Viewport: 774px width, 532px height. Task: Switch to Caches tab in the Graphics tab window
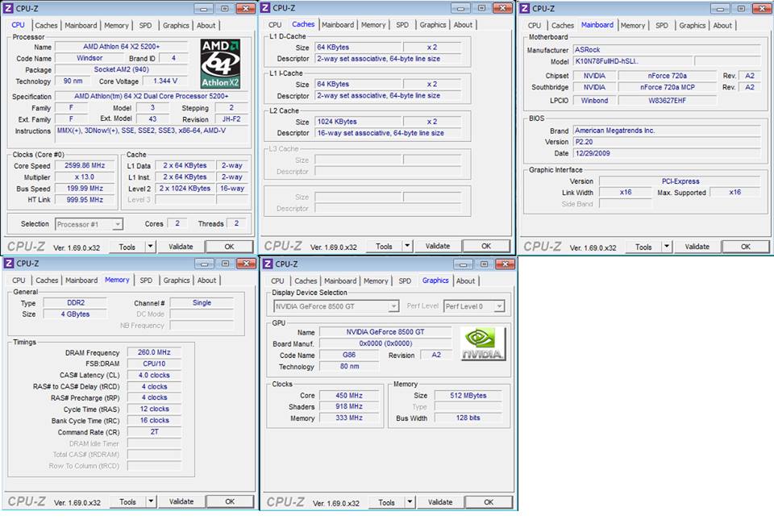306,281
